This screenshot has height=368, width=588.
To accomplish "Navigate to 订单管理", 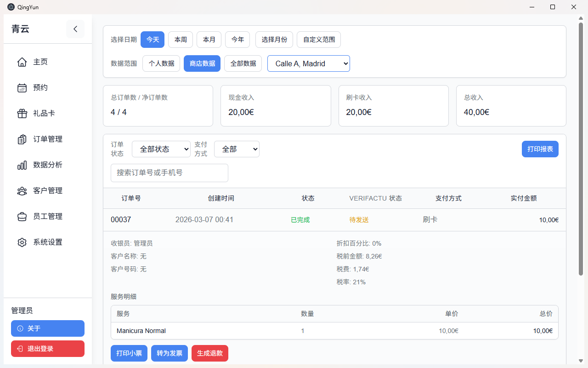I will coord(48,139).
